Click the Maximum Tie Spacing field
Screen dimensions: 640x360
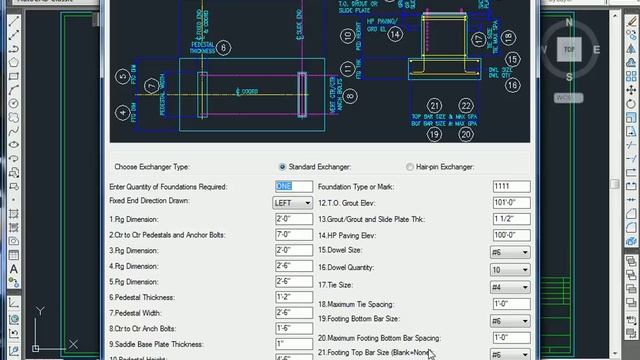(x=511, y=304)
